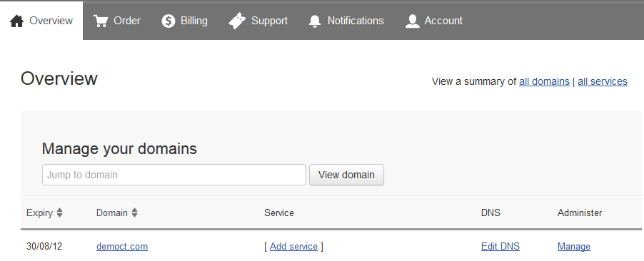Click the house icon in Overview tab
The image size is (644, 261).
pyautogui.click(x=17, y=21)
